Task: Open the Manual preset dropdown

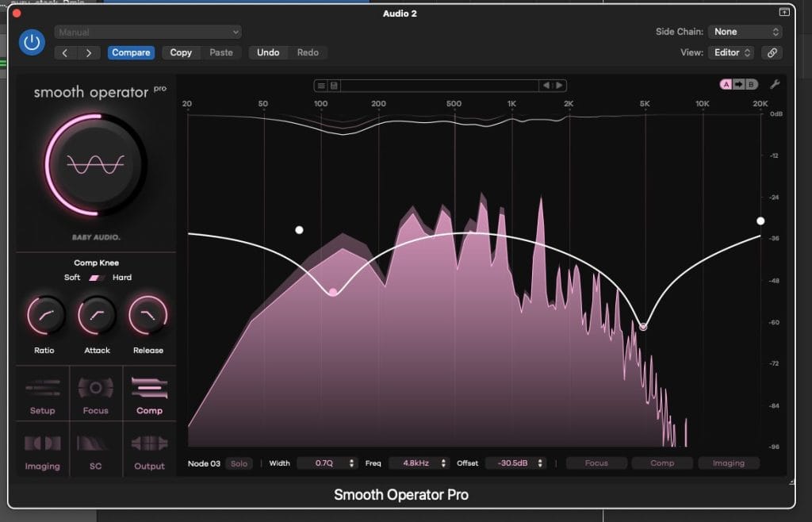Action: [148, 32]
